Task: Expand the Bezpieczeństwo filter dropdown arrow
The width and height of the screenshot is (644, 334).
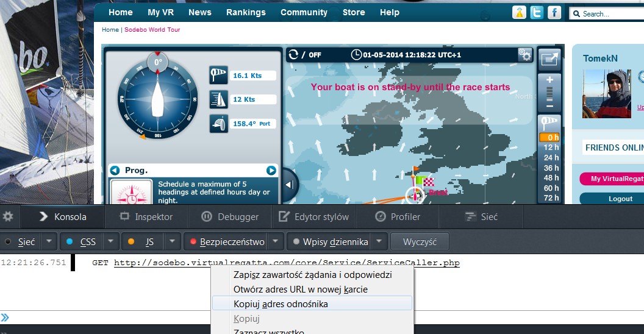Action: tap(276, 242)
